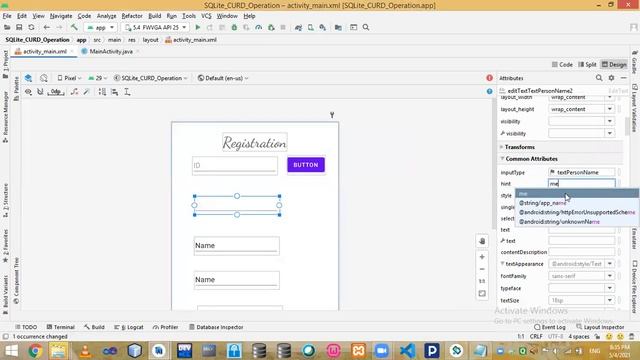Save all files via the toolbar disk icon
Screen dimensions: 640x360
coord(19,27)
